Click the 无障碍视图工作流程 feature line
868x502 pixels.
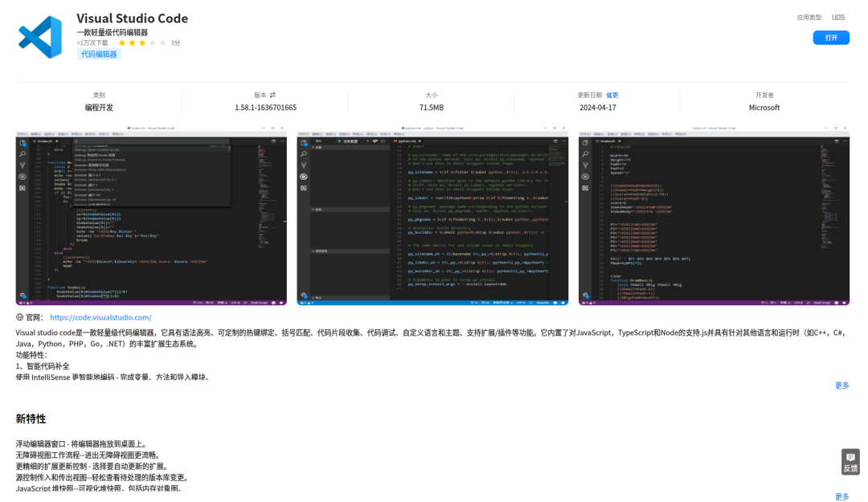88,455
